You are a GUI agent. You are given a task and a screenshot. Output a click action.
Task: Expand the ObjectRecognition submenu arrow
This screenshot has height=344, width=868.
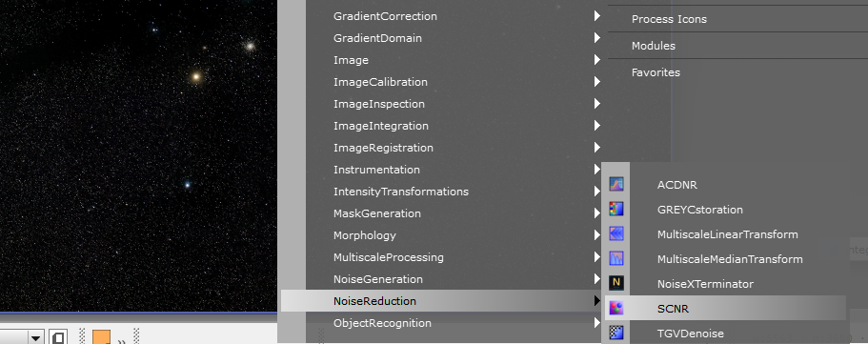[596, 322]
